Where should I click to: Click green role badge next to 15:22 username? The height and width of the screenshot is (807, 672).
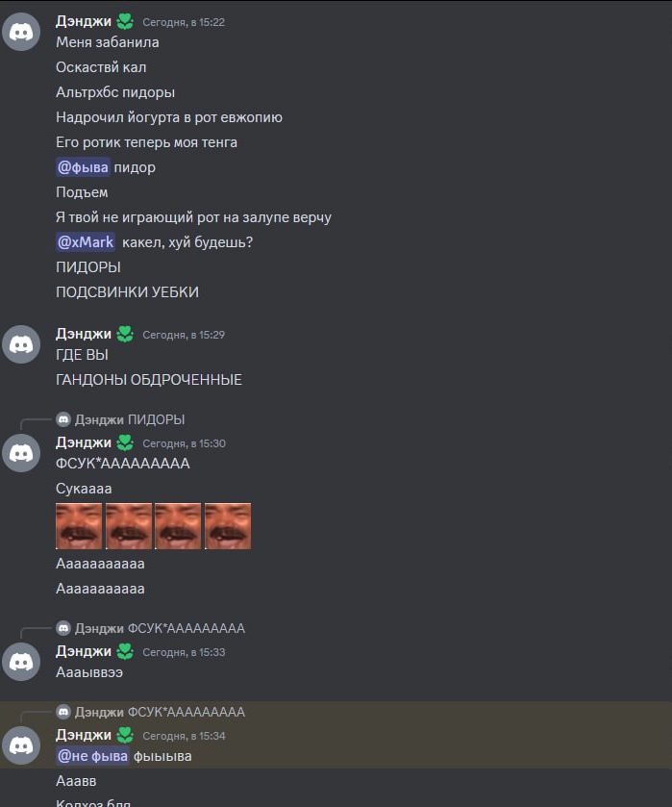[125, 21]
